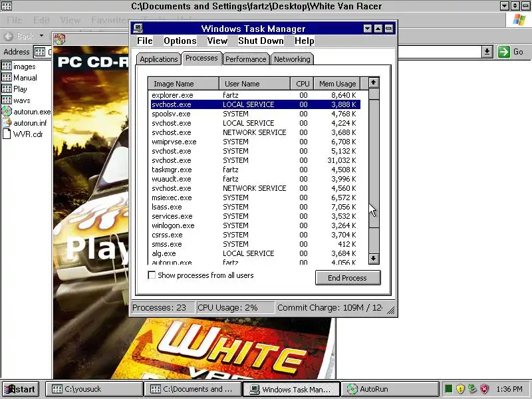
Task: Select the csrss.exe process row
Action: point(255,235)
